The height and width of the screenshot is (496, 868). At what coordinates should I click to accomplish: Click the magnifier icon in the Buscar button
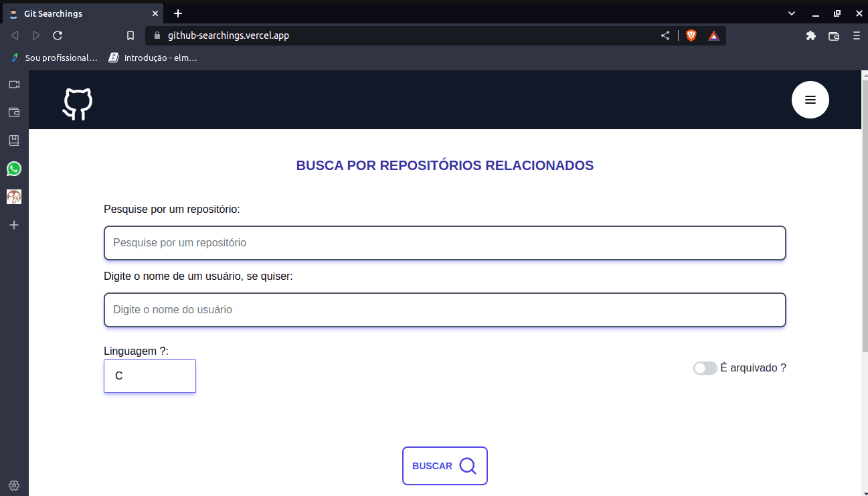(468, 466)
